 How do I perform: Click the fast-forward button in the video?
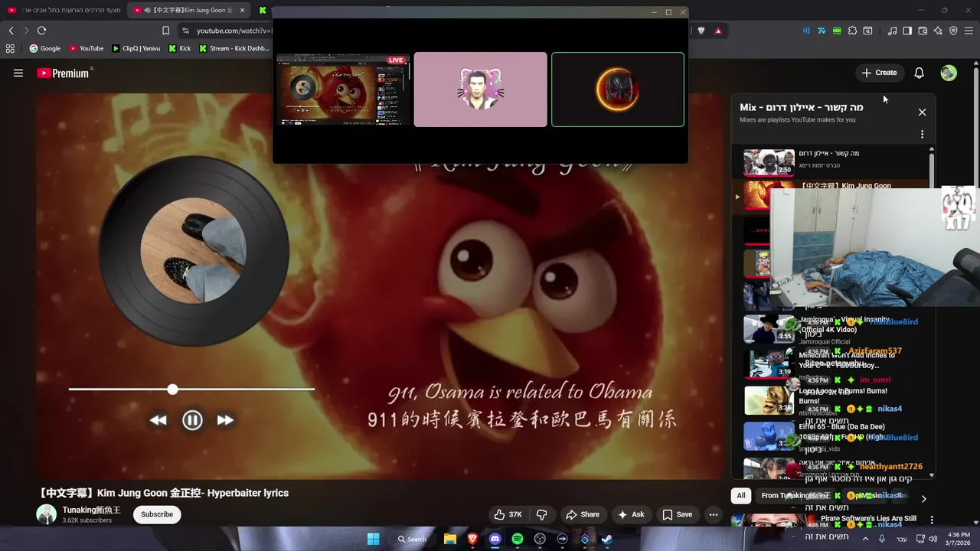(225, 420)
